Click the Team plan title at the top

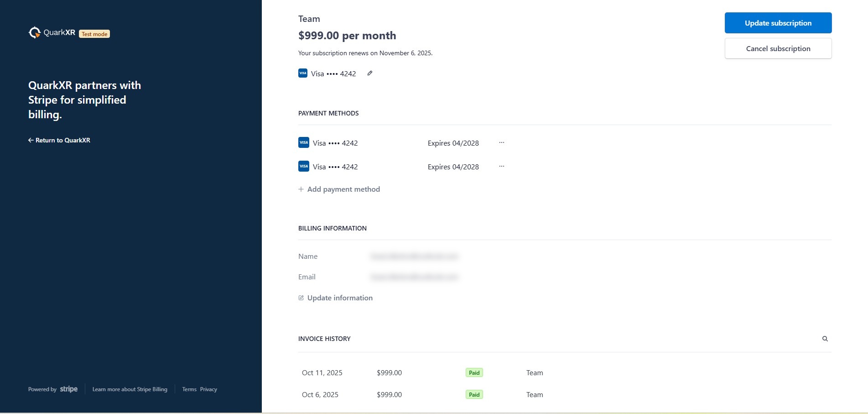pyautogui.click(x=309, y=19)
